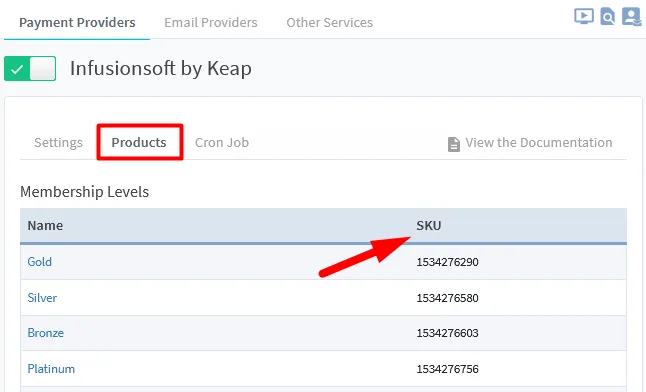Open the Bronze membership level

pyautogui.click(x=45, y=333)
